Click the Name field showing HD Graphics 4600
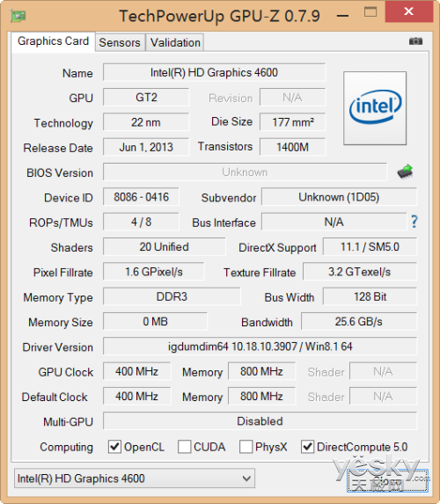Image resolution: width=440 pixels, height=504 pixels. [214, 72]
